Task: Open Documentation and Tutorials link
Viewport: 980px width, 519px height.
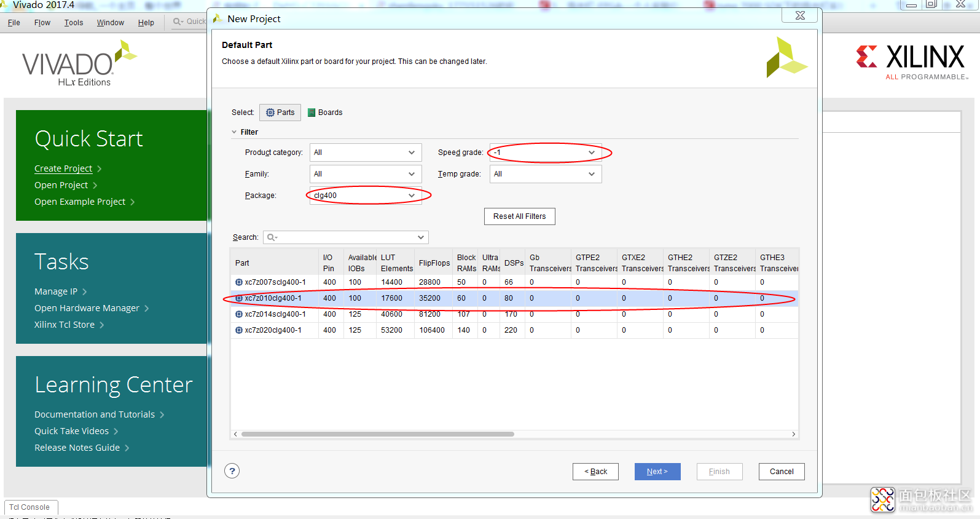Action: pos(95,414)
